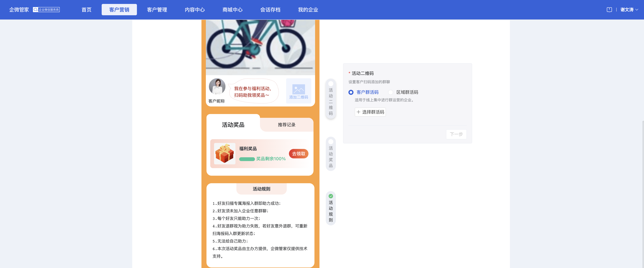The width and height of the screenshot is (644, 268).
Task: Switch to the 活动奖品 preview tab
Action: [233, 125]
